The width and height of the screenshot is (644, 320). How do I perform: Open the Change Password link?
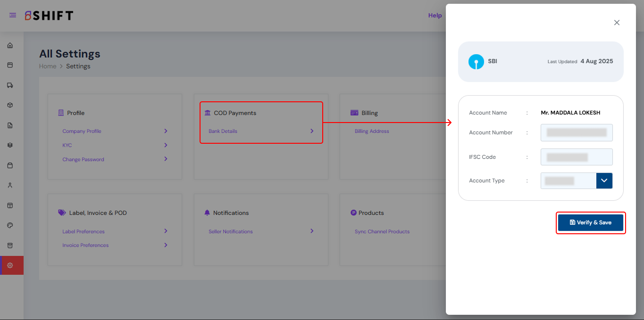tap(83, 159)
